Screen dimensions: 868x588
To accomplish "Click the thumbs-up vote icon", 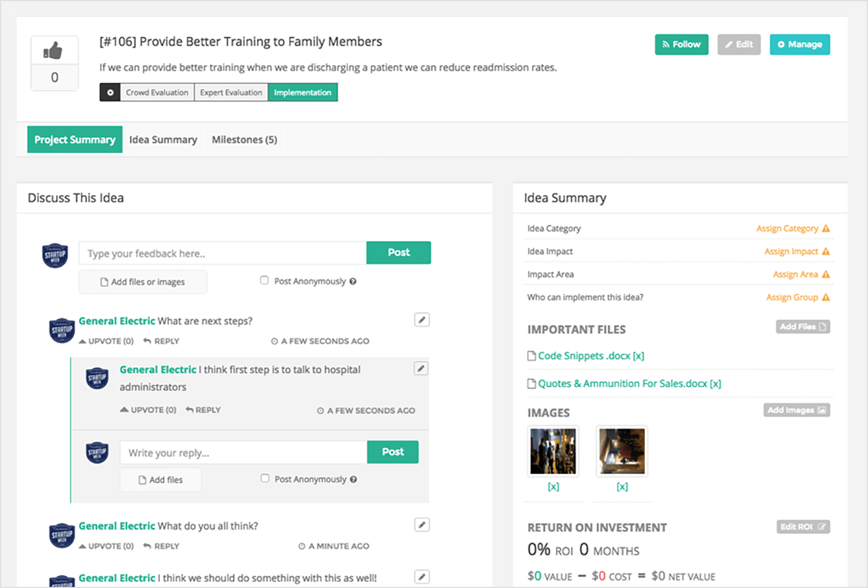I will coord(53,51).
